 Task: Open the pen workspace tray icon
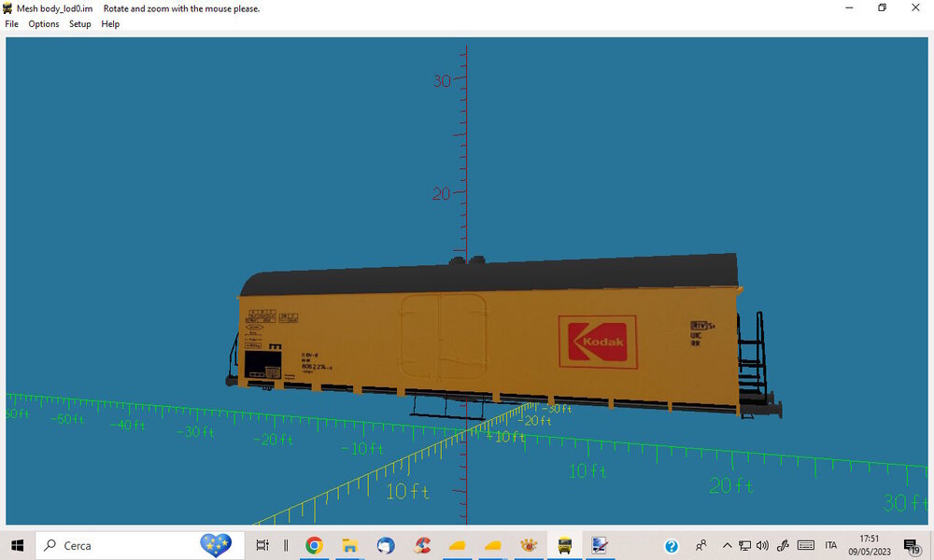(783, 545)
